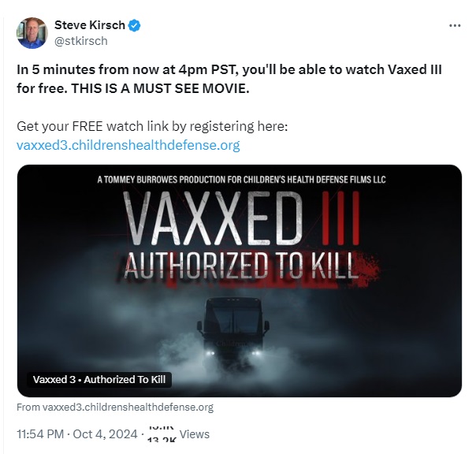Open the 'From vaxxed3.childrenshealthdefense.org' source link
This screenshot has width=476, height=454.
coord(115,407)
